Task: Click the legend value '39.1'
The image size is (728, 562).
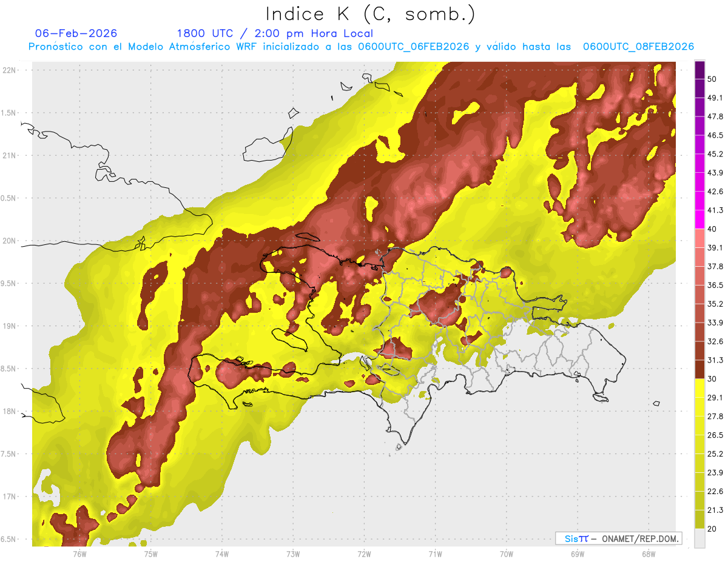Action: click(715, 247)
